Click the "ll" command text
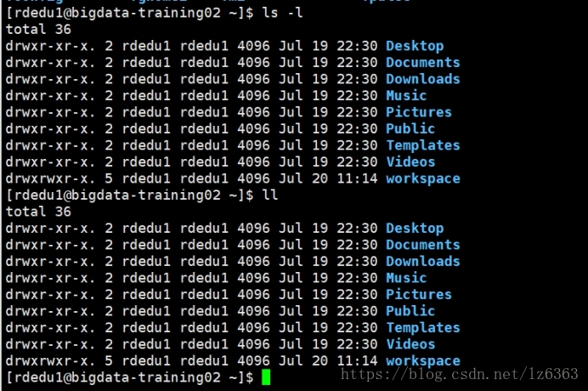The image size is (588, 391). (x=270, y=195)
